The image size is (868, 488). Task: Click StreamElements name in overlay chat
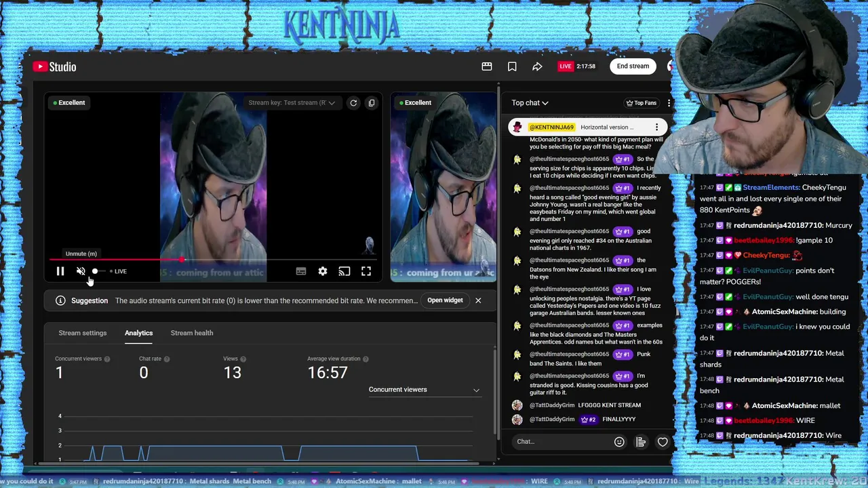click(771, 188)
